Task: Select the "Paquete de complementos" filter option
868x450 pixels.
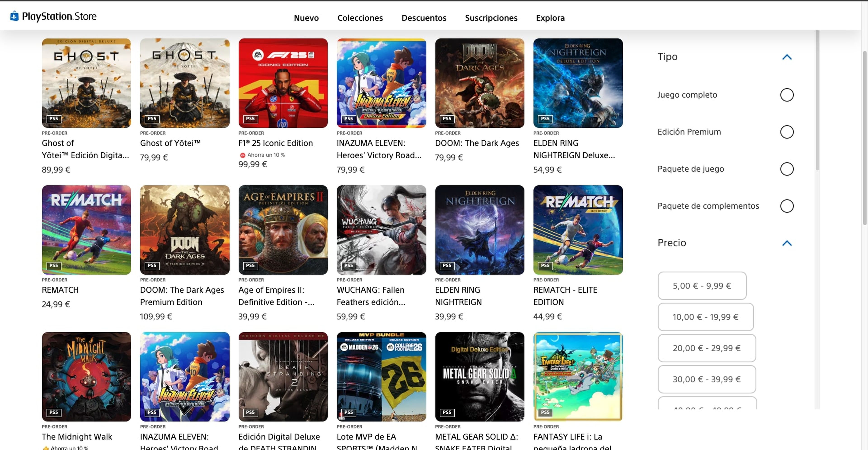Action: 787,206
